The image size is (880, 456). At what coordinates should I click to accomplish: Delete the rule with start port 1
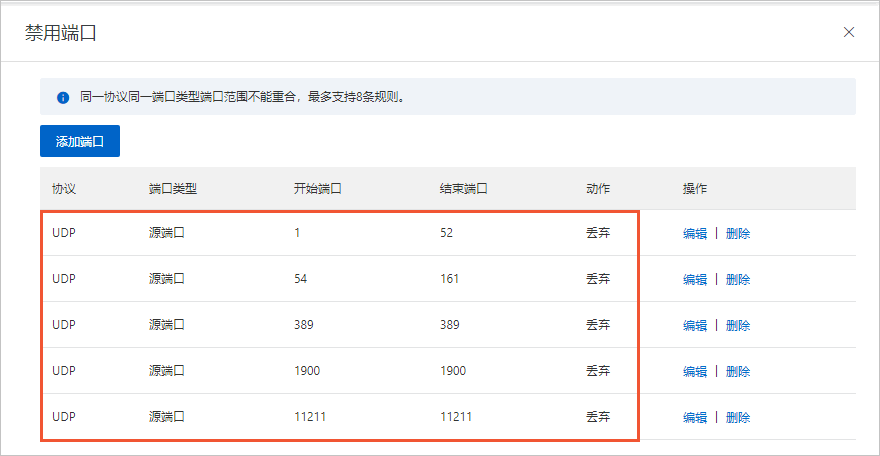coord(737,233)
